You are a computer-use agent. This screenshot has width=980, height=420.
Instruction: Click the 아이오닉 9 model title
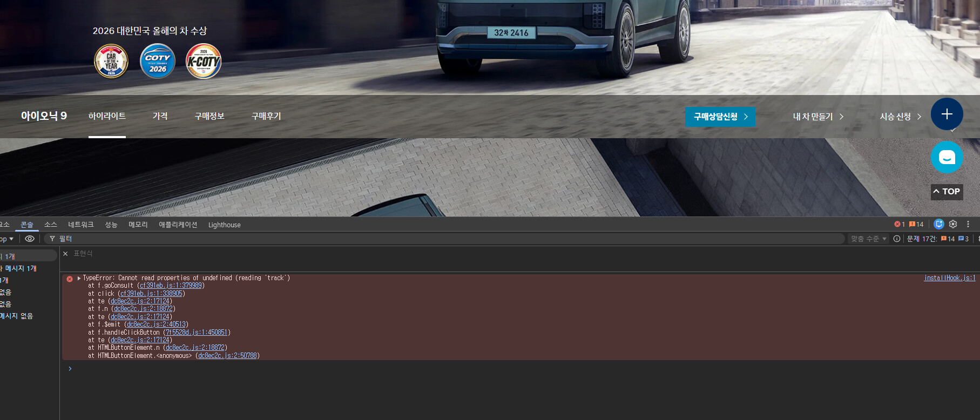point(44,116)
